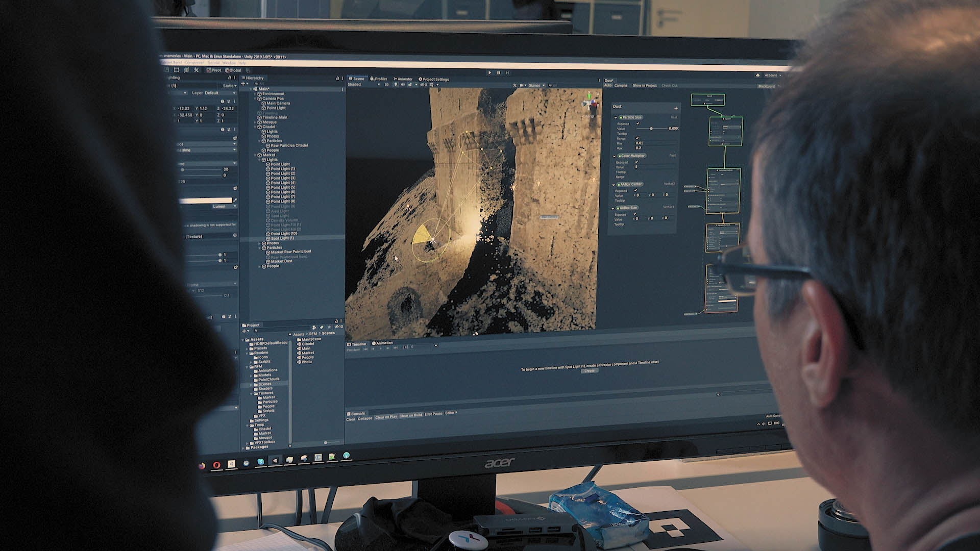Adjust the Inspector slider showing value 30
Screen dimensions: 980x551
click(201, 169)
